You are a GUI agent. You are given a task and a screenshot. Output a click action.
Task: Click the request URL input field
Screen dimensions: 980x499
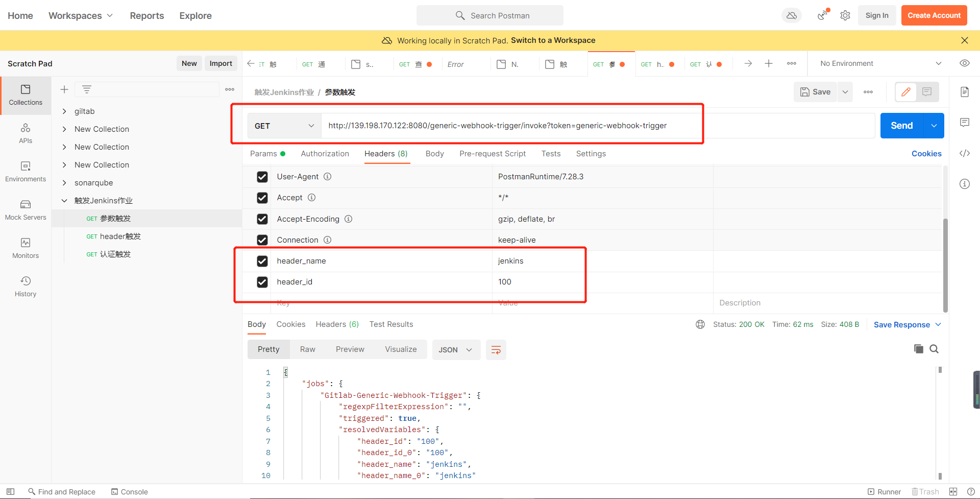(510, 125)
